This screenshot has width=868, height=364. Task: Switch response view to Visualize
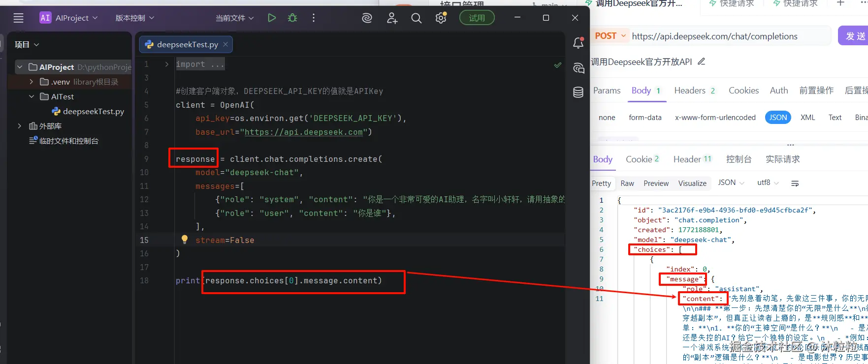point(692,183)
